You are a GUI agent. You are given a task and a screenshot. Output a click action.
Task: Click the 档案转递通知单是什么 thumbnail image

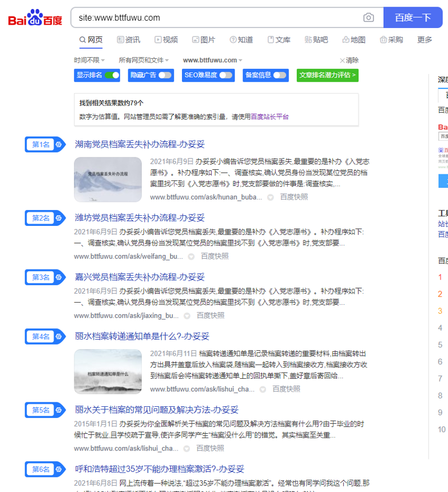[x=108, y=372]
